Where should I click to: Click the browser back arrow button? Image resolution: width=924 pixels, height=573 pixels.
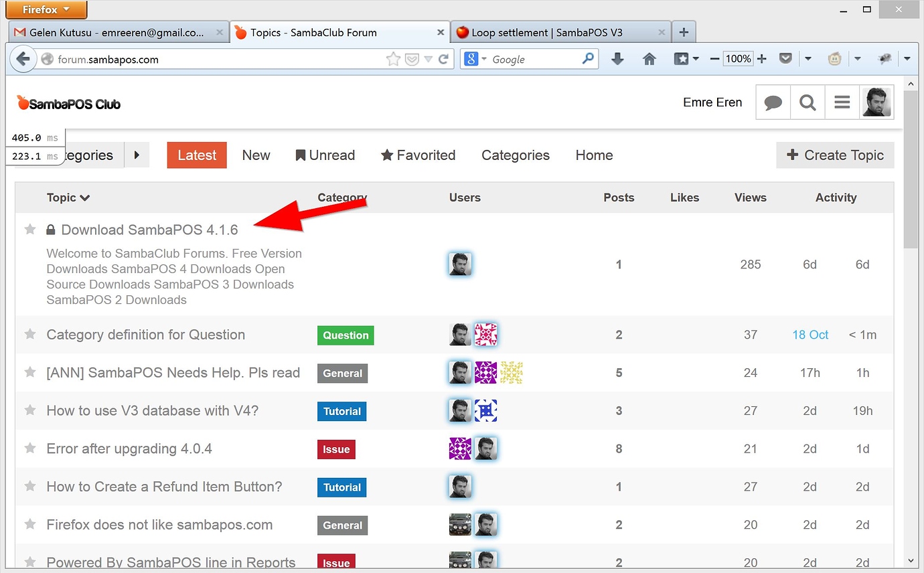click(x=23, y=59)
